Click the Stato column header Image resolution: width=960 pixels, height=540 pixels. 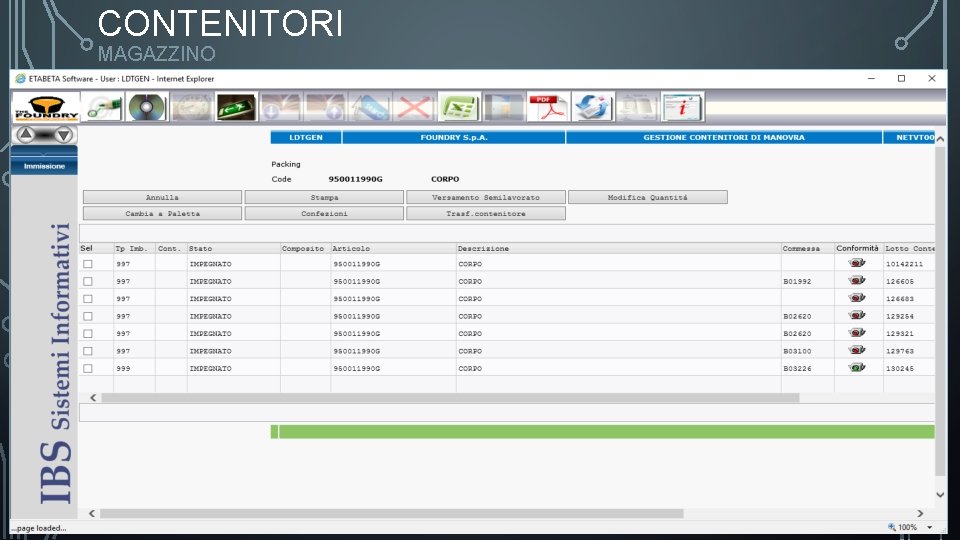200,249
